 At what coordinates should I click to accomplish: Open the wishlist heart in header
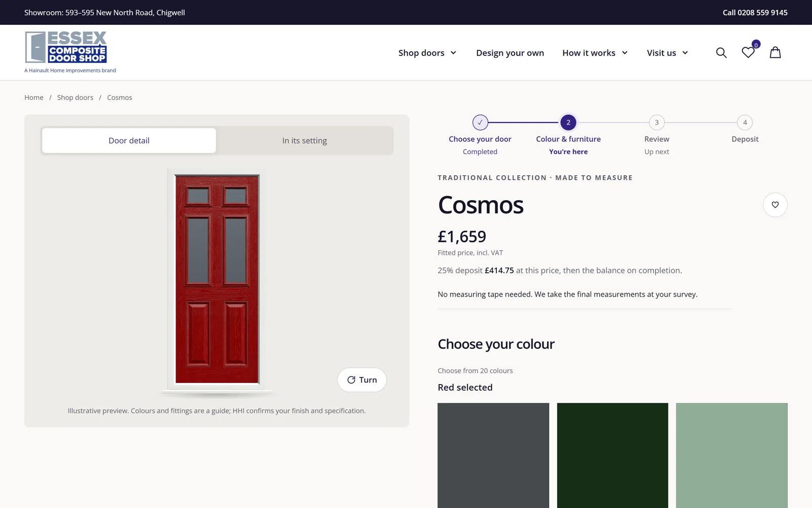(748, 53)
